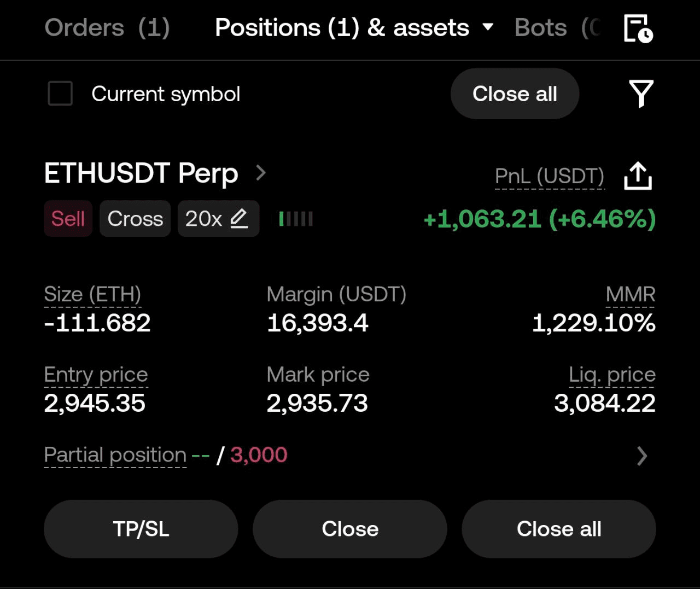Click the Entry price label
The image size is (700, 589).
tap(96, 375)
